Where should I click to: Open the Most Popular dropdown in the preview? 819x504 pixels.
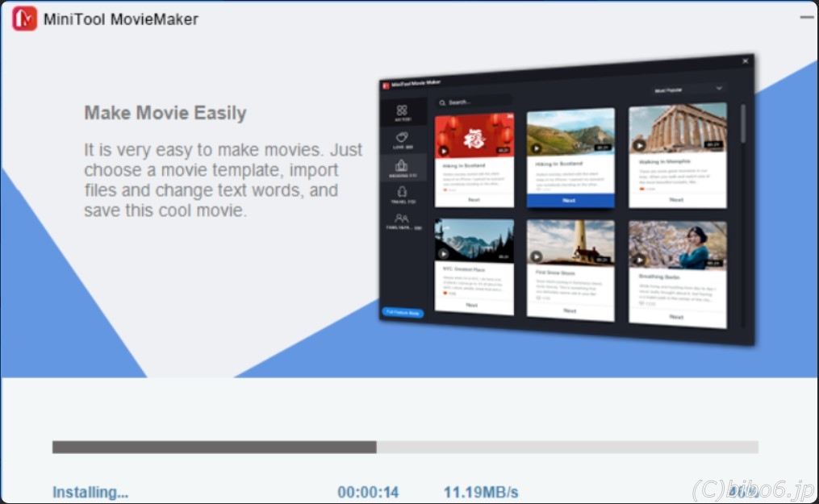pyautogui.click(x=688, y=90)
